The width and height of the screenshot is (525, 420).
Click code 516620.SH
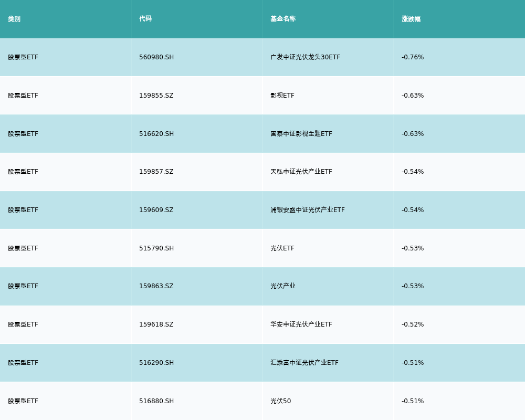click(156, 134)
